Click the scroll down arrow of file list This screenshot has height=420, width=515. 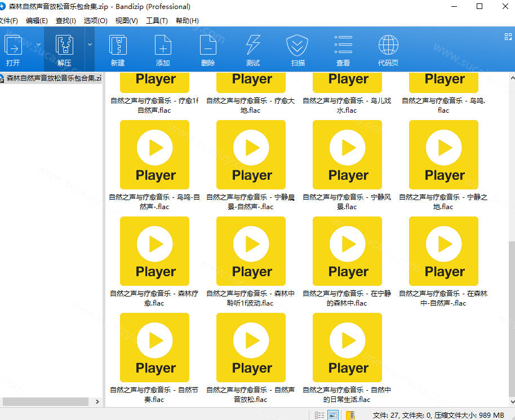(512, 401)
